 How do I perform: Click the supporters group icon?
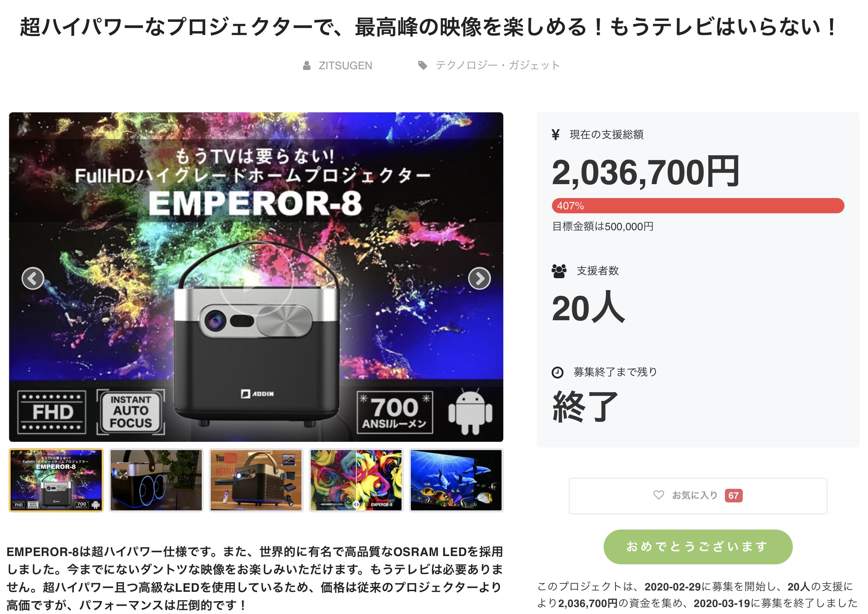[x=559, y=271]
